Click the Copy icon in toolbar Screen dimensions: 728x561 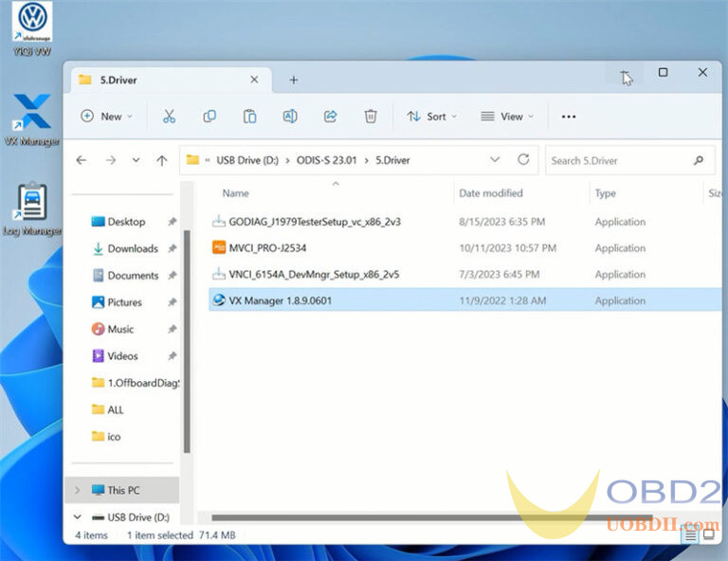209,117
